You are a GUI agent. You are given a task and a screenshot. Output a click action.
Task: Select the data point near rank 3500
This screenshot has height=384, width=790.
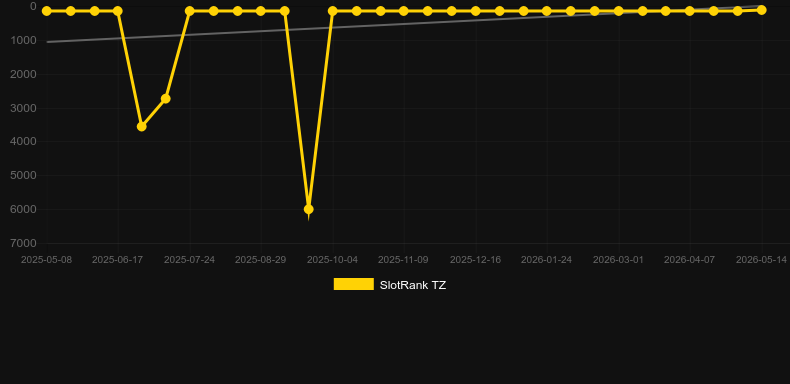point(142,126)
